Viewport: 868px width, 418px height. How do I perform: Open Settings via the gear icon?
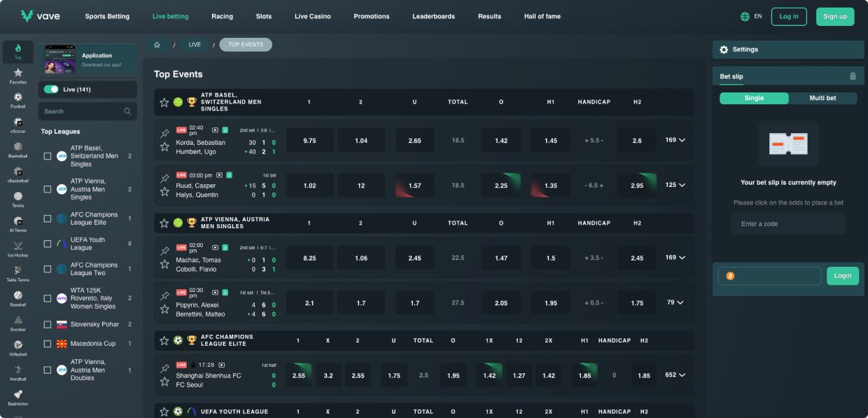tap(724, 49)
